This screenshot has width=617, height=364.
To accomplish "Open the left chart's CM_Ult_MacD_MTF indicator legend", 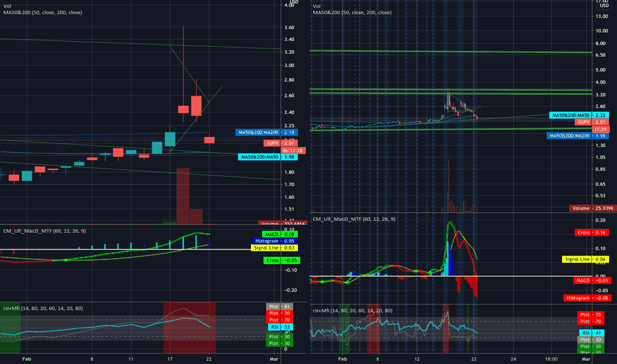I will coord(44,231).
